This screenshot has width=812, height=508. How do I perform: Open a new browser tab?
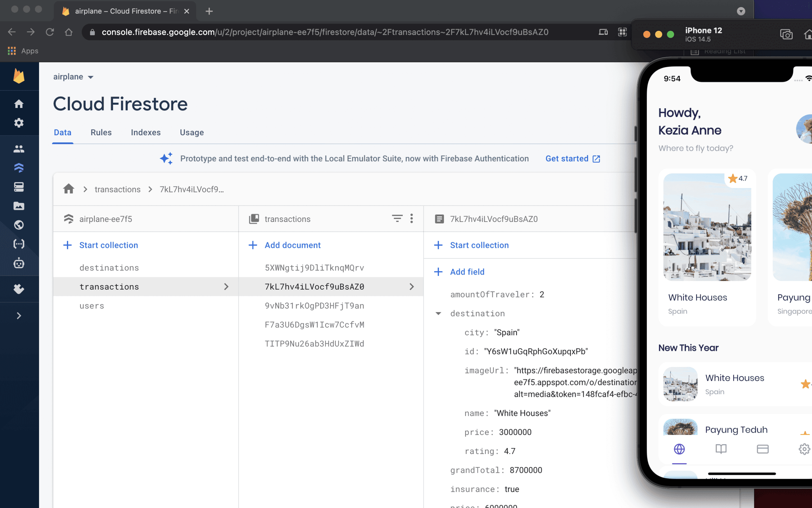[x=209, y=11]
